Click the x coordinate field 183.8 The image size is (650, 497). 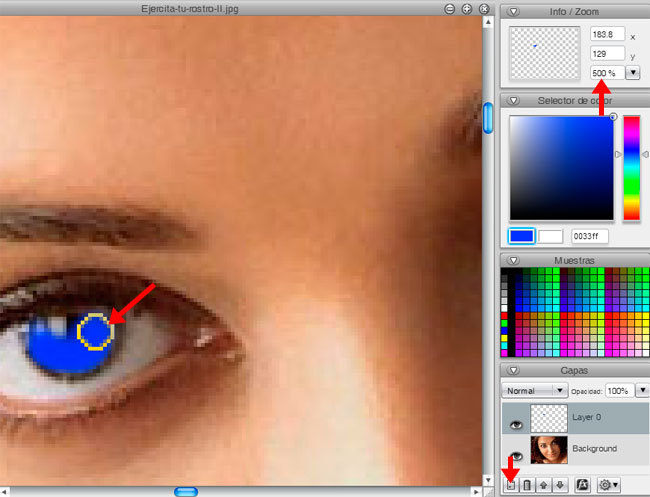point(607,34)
